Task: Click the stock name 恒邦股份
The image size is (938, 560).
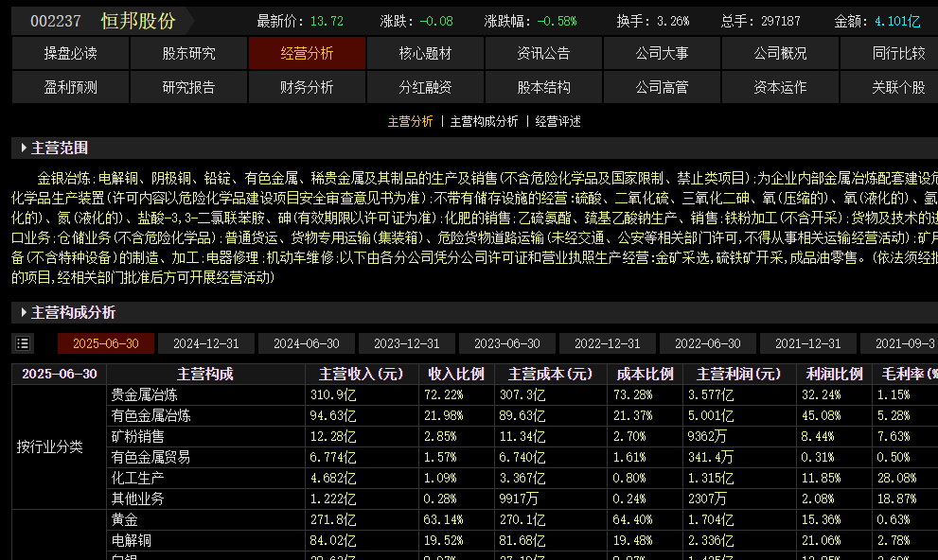Action: 138,21
